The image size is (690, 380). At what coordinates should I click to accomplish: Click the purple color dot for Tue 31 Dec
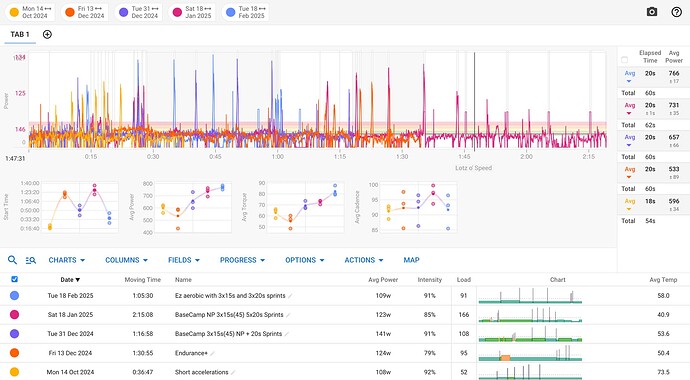[14, 334]
